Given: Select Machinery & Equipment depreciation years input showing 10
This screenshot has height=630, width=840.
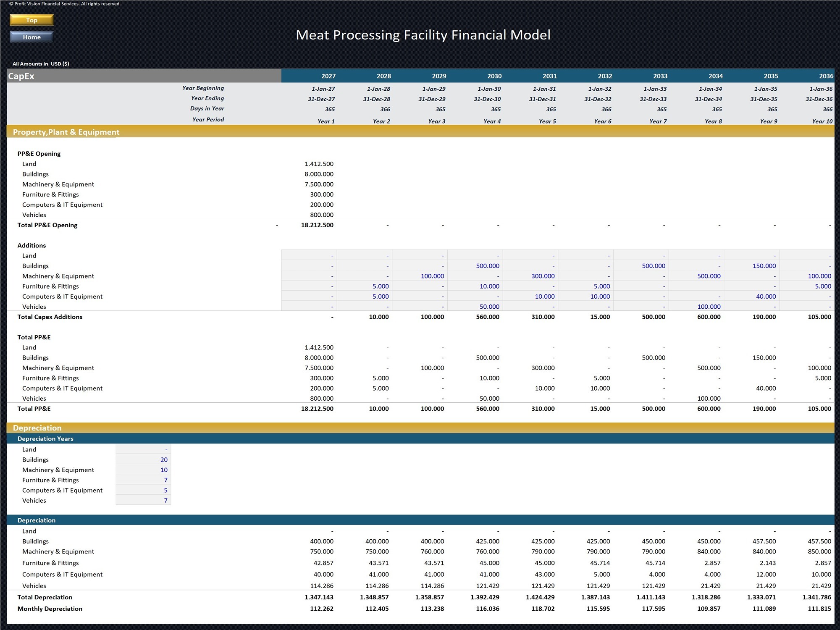Looking at the screenshot, I should coord(143,470).
